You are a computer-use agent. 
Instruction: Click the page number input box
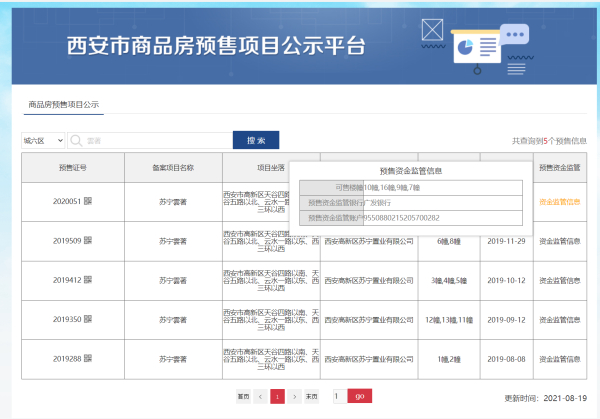coord(340,396)
